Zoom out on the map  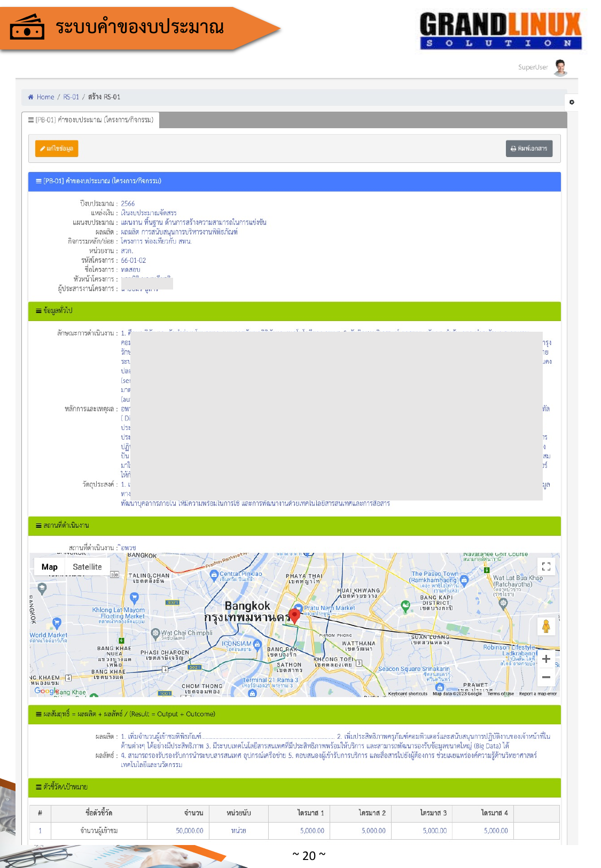coord(546,677)
